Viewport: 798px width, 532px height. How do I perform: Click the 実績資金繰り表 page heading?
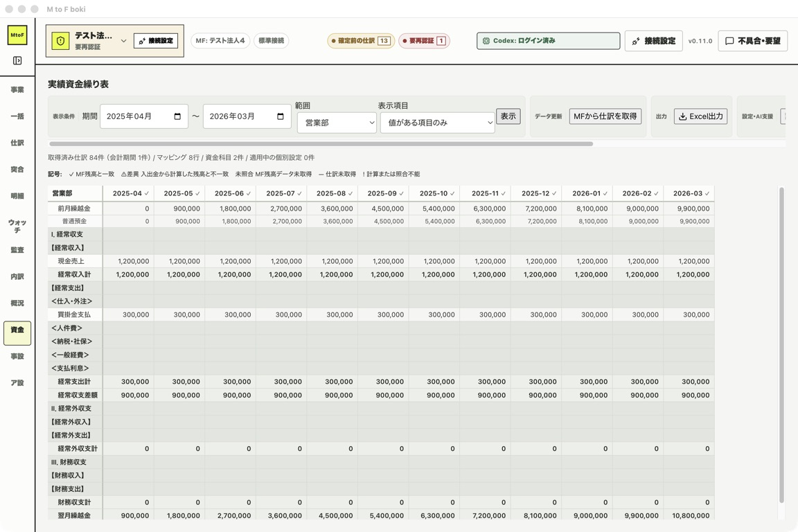point(78,84)
